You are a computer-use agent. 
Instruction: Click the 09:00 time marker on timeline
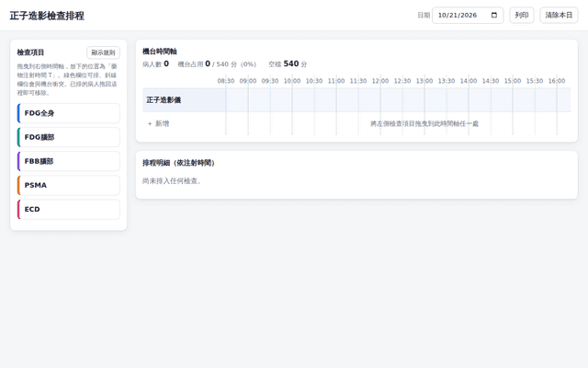(248, 81)
